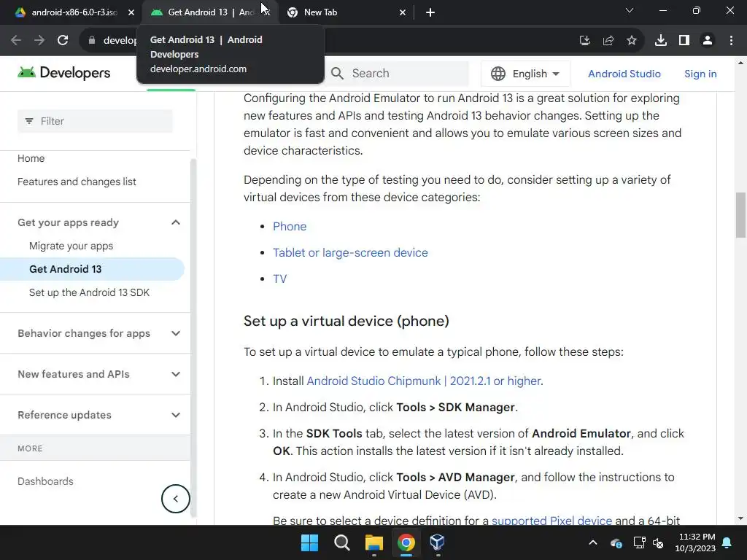Open File Explorer from taskbar

click(374, 542)
